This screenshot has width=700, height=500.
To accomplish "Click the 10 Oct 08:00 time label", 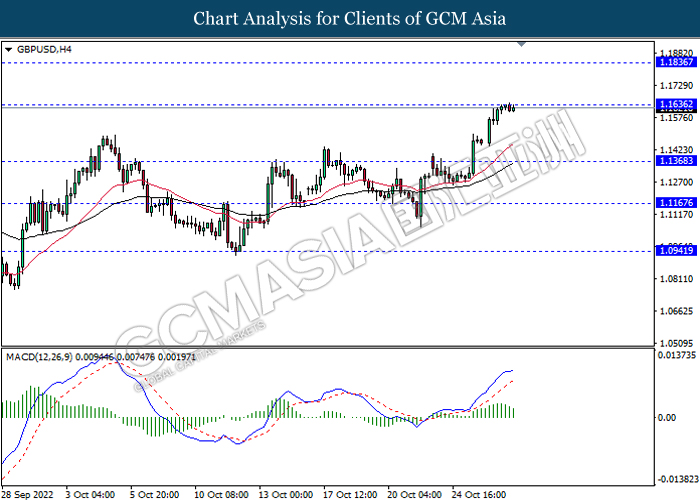I will click(x=221, y=495).
